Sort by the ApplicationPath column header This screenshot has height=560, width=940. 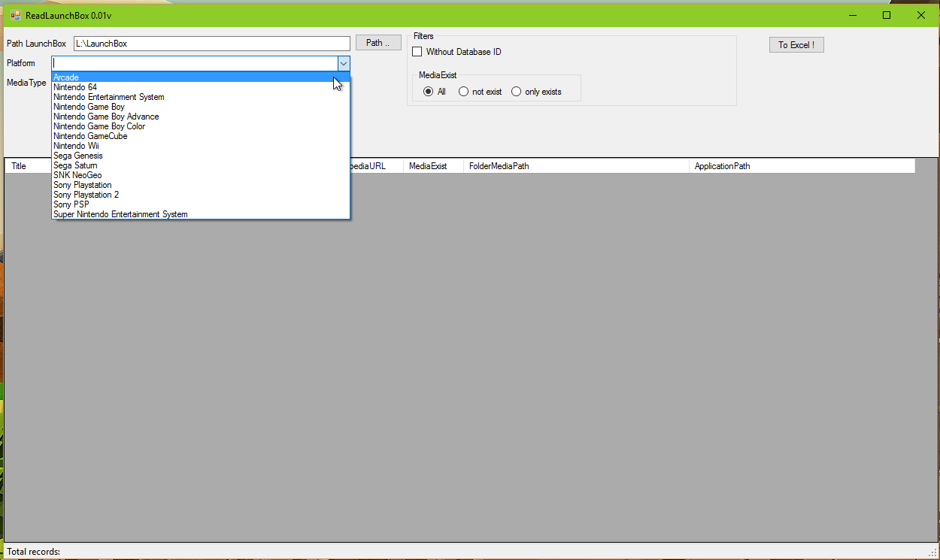pyautogui.click(x=802, y=166)
